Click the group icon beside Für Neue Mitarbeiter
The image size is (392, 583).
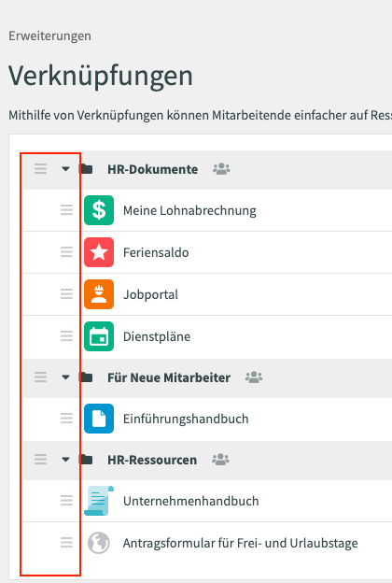tap(254, 377)
